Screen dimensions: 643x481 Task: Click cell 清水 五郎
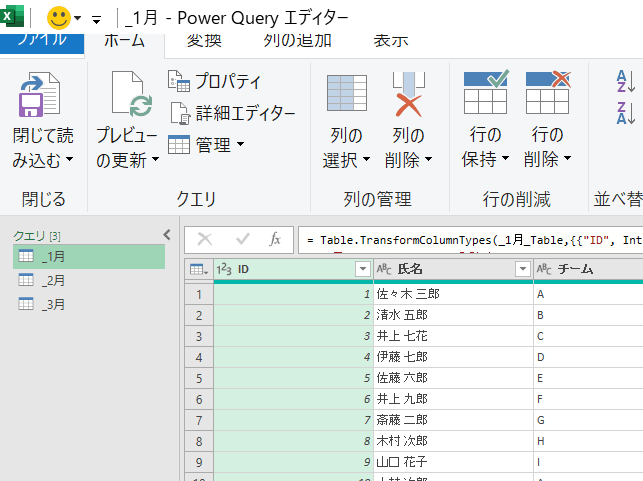453,315
